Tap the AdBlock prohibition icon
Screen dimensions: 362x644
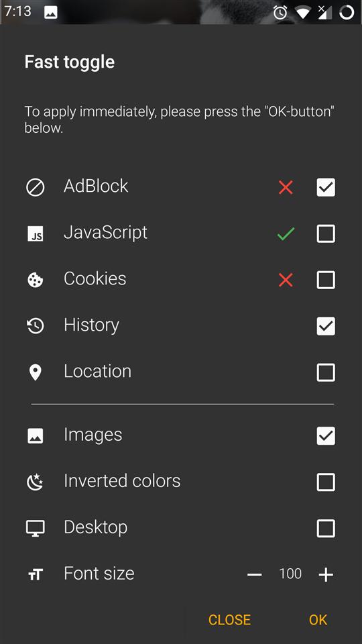36,188
